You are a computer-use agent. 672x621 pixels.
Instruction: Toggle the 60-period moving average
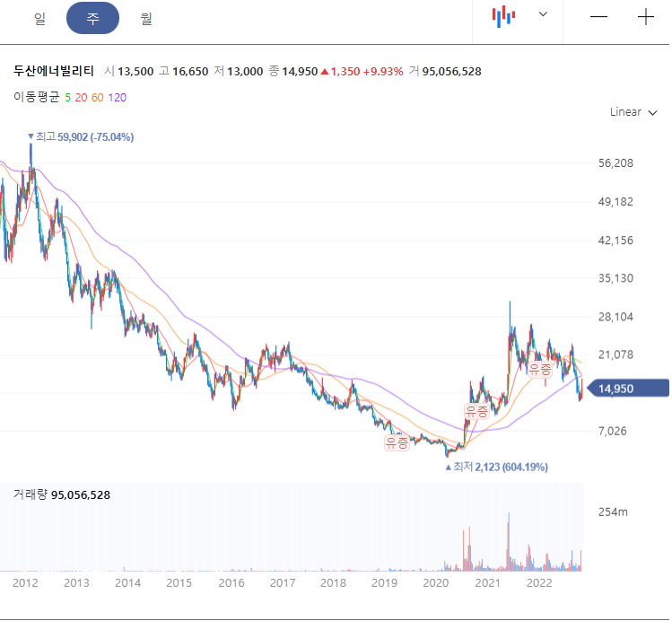point(97,98)
